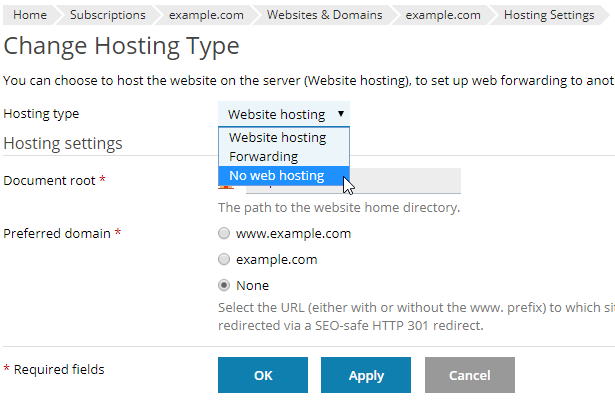Click the Document root path field

410,181
